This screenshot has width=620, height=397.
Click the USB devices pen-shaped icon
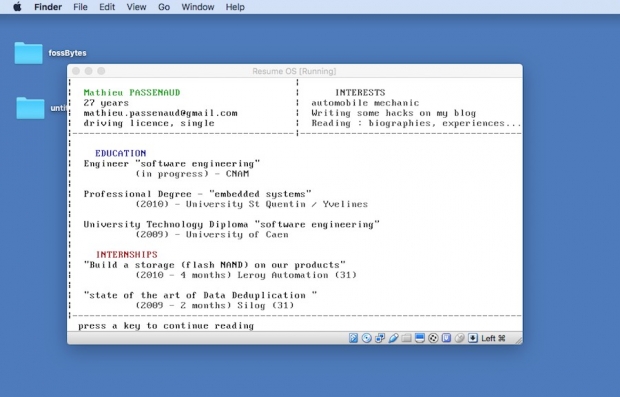click(x=393, y=338)
